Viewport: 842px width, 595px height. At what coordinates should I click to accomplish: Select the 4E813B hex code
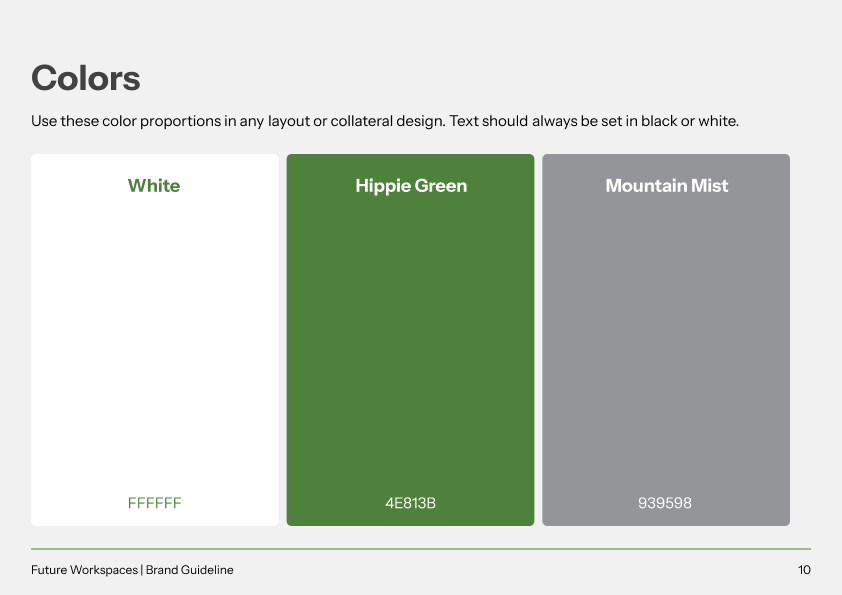410,503
